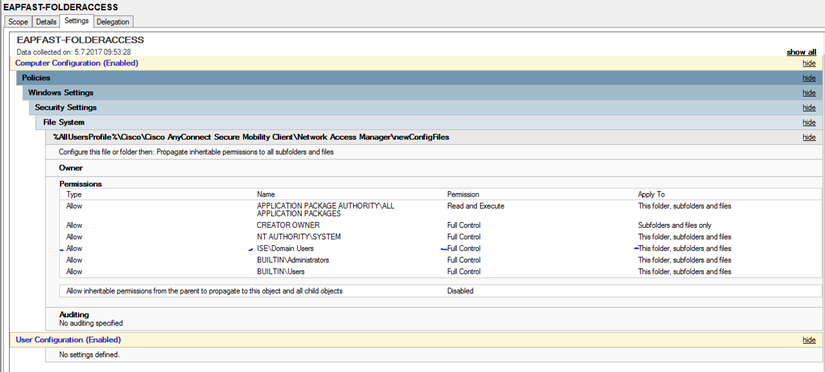Collapse the Policies header bar

tap(419, 78)
